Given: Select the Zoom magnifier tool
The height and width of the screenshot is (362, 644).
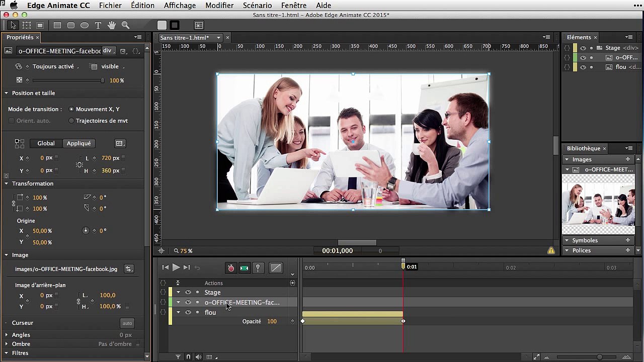Looking at the screenshot, I should pyautogui.click(x=125, y=25).
